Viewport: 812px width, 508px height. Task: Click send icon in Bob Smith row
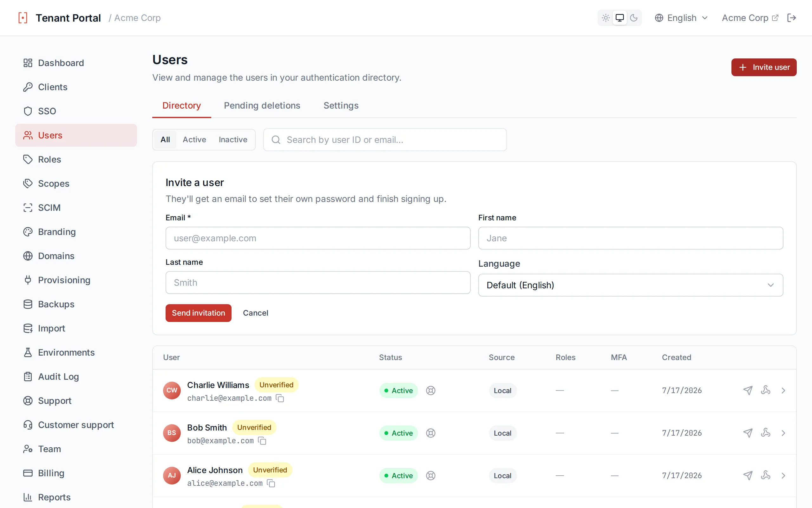click(748, 433)
